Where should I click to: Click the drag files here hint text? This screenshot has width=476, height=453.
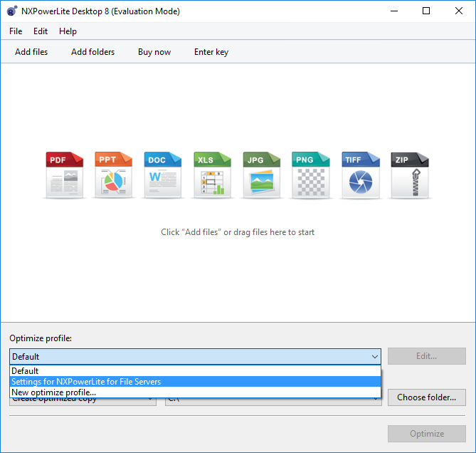tap(238, 232)
